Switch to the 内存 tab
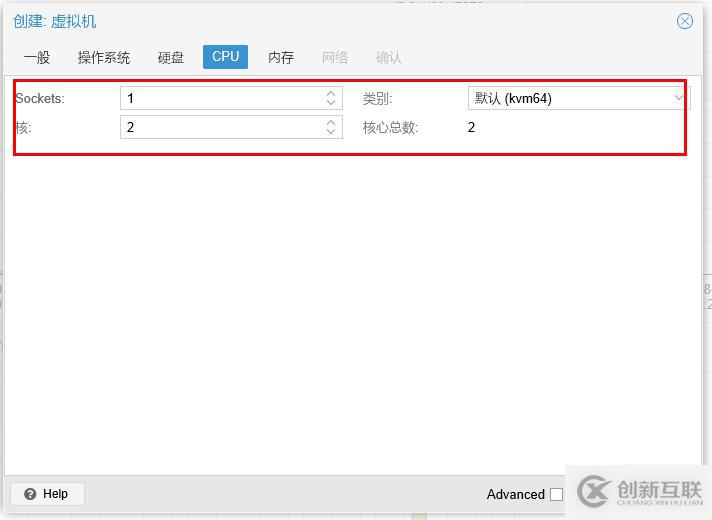Viewport: 712px width, 520px height. click(x=281, y=57)
